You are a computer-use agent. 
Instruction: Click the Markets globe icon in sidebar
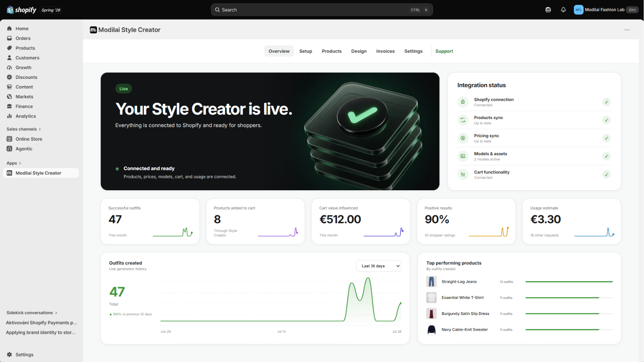click(9, 97)
